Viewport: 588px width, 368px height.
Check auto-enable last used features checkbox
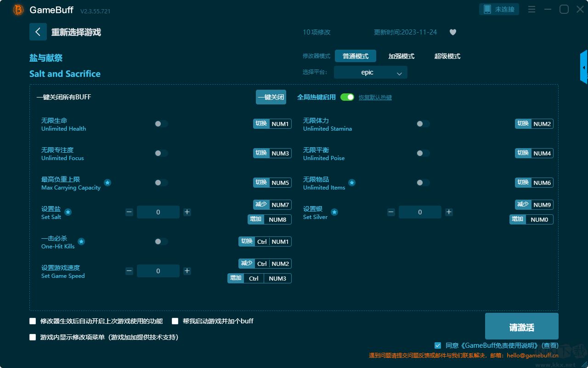coord(33,321)
